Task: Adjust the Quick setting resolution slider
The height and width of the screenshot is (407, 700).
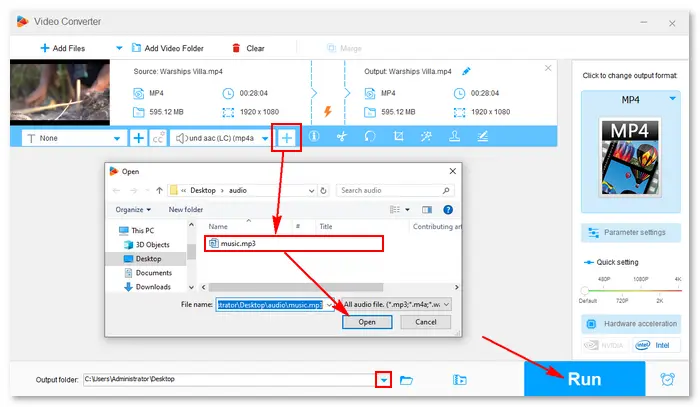Action: pyautogui.click(x=584, y=291)
